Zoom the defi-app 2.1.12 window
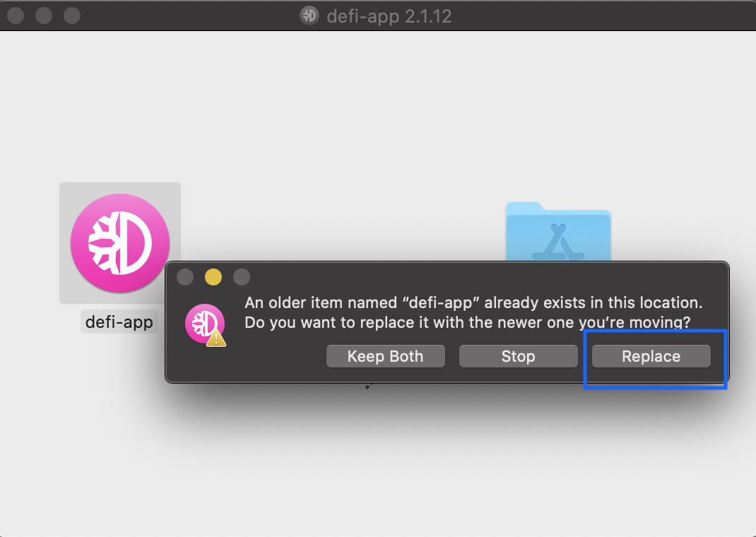Screen dimensions: 756x537 72,16
